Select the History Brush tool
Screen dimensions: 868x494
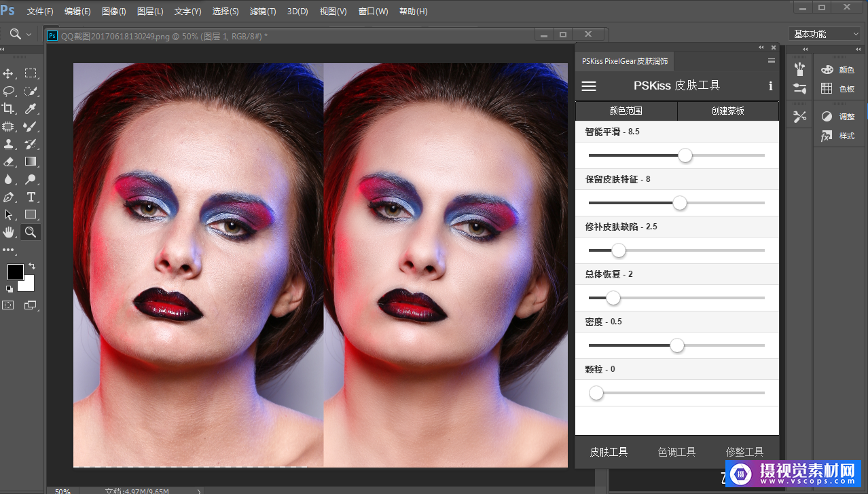31,144
